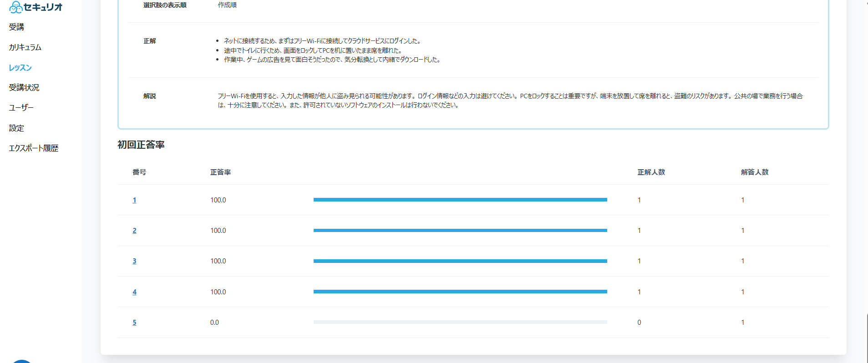This screenshot has height=363, width=868.
Task: Click the answer about トイレ and locked PC
Action: click(313, 50)
